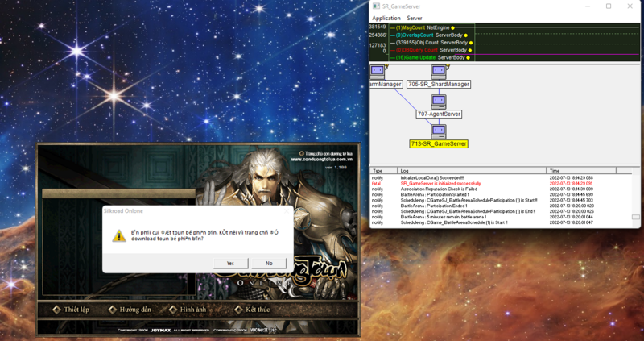Select the red 'SR_GameServer is initialized successfully' row
This screenshot has height=341, width=644.
[x=501, y=184]
